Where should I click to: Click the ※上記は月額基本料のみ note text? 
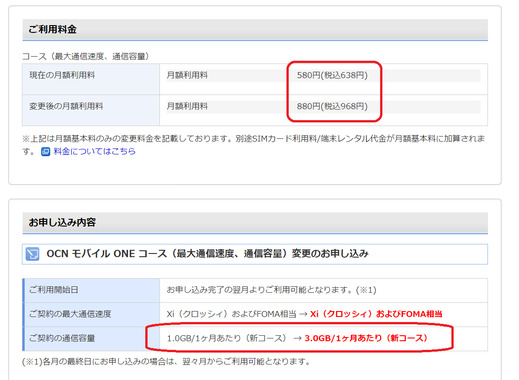253,145
